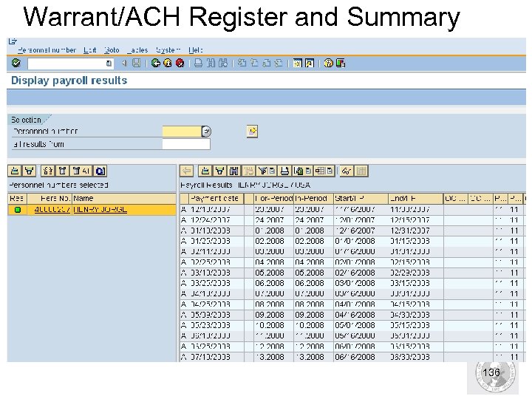Image resolution: width=532 pixels, height=399 pixels.
Task: Click the Save diskette icon in toolbar
Action: (x=137, y=63)
